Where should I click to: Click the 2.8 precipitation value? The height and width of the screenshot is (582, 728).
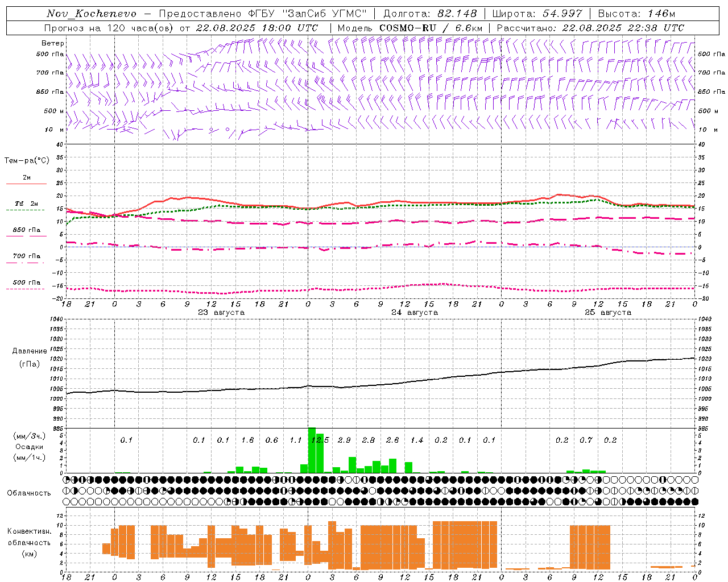pos(369,440)
